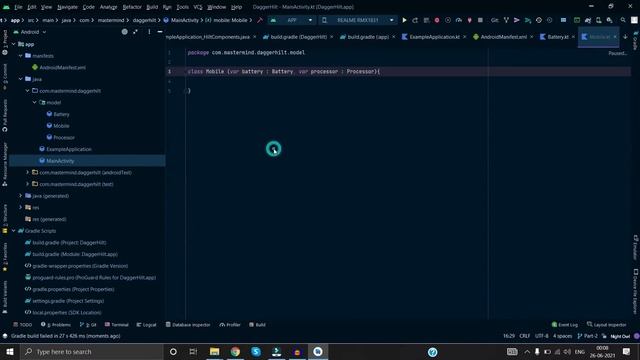Toggle the Pull Requests side panel
The width and height of the screenshot is (640, 360).
pos(4,116)
